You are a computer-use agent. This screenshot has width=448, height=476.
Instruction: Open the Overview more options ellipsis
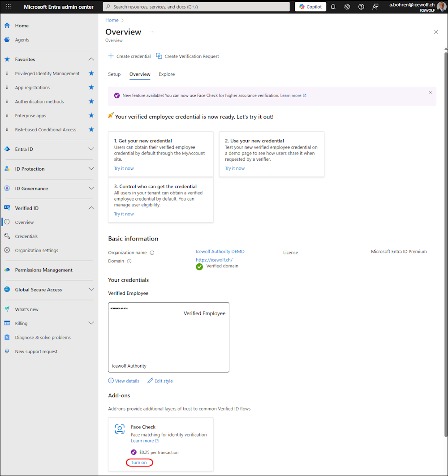pyautogui.click(x=152, y=32)
